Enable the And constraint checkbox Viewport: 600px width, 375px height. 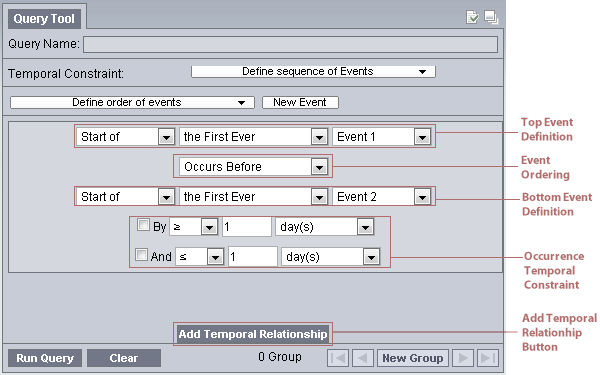coord(141,255)
